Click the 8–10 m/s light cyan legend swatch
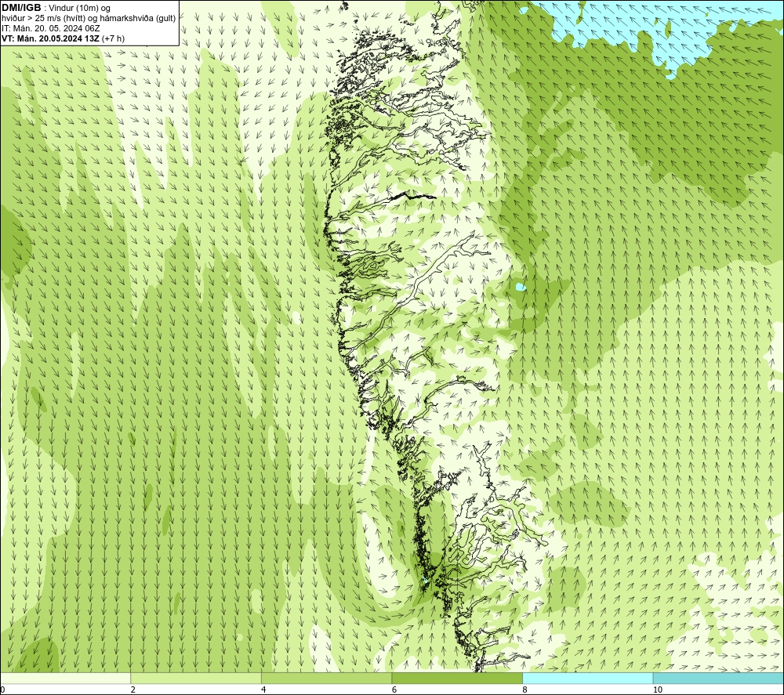 587,678
